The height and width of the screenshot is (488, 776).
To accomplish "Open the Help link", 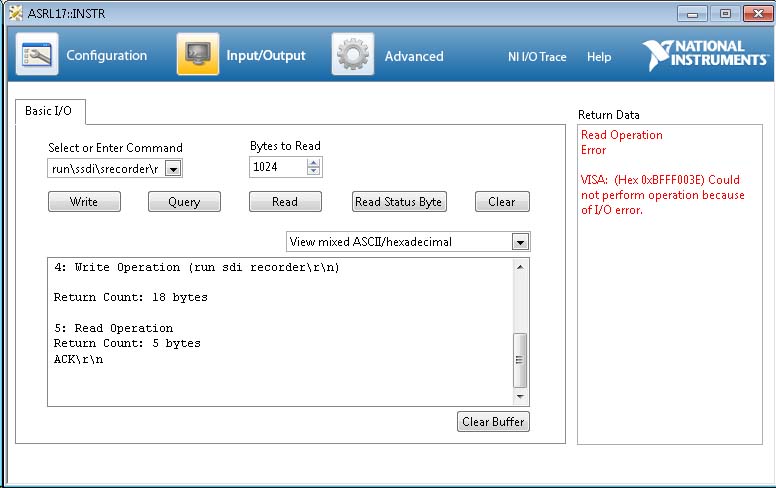I will point(599,57).
